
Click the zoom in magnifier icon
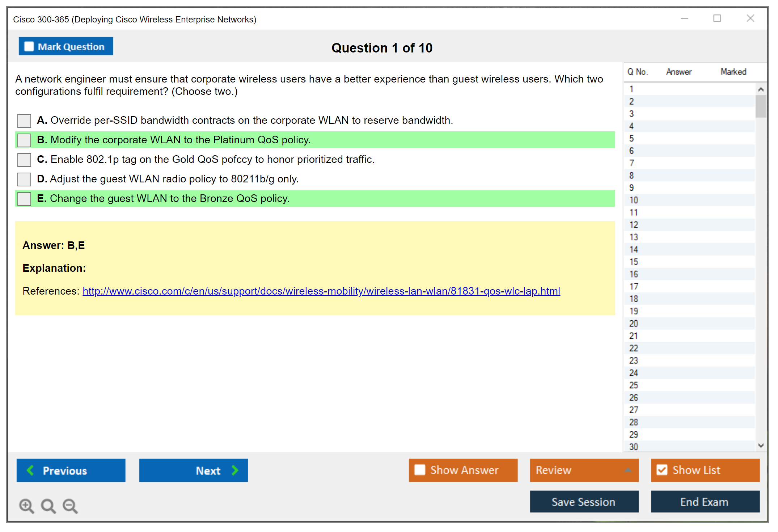(x=26, y=506)
